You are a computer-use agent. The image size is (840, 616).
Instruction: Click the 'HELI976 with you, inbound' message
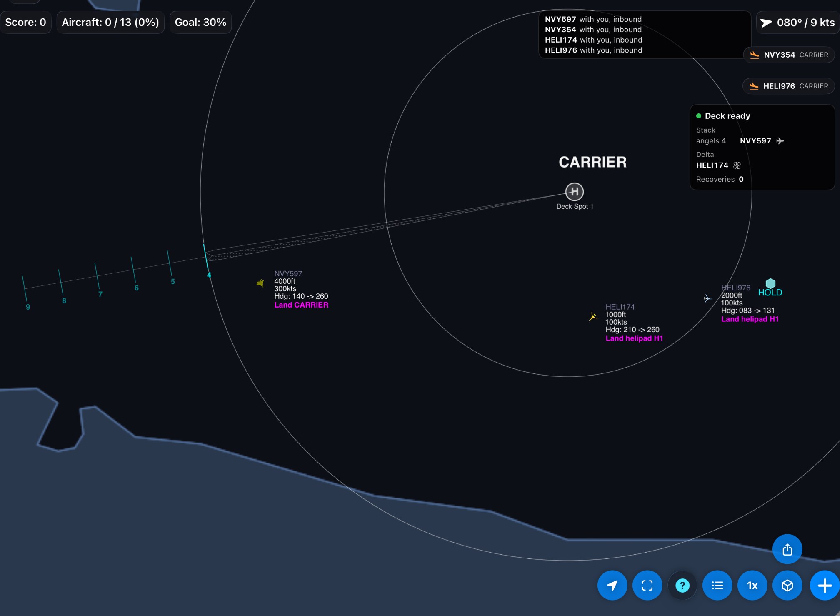pos(593,50)
